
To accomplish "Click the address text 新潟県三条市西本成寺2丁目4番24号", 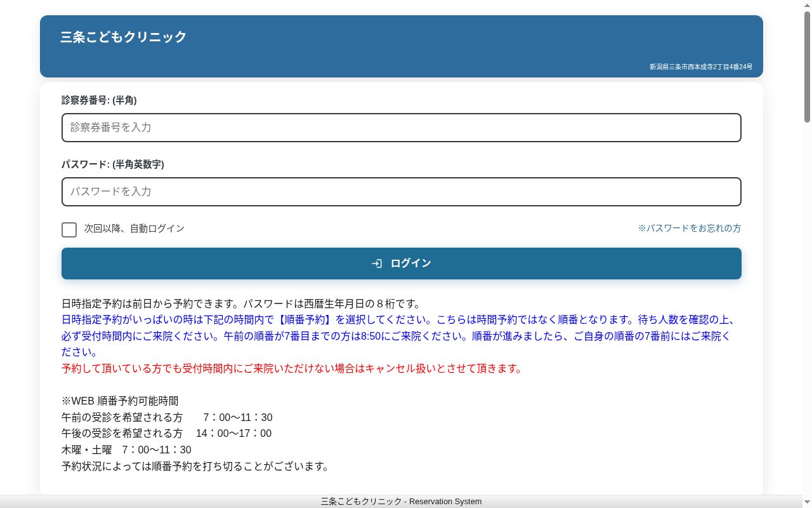I will click(701, 67).
